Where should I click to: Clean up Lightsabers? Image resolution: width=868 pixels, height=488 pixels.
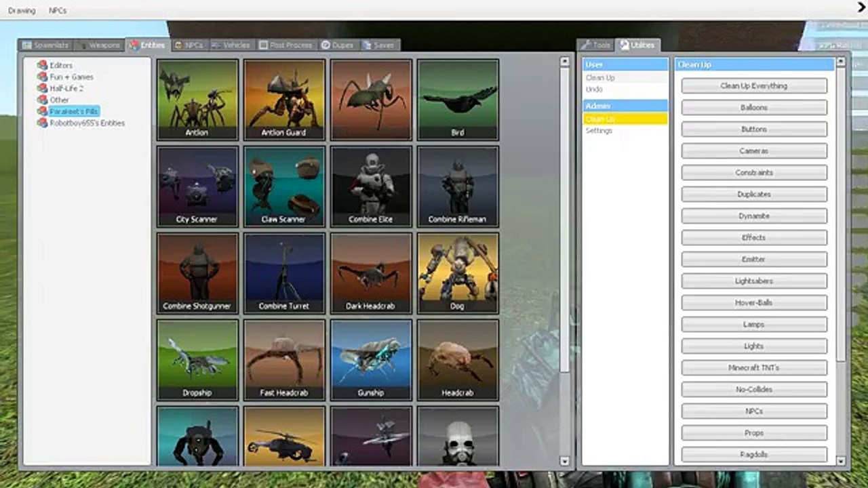pos(754,281)
